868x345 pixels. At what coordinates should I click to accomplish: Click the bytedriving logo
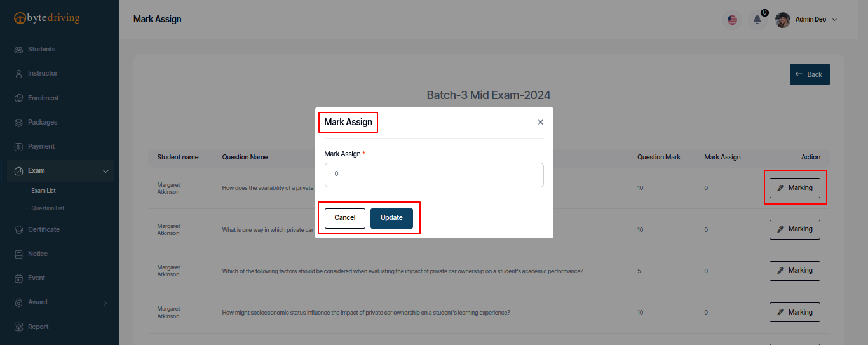pos(47,18)
